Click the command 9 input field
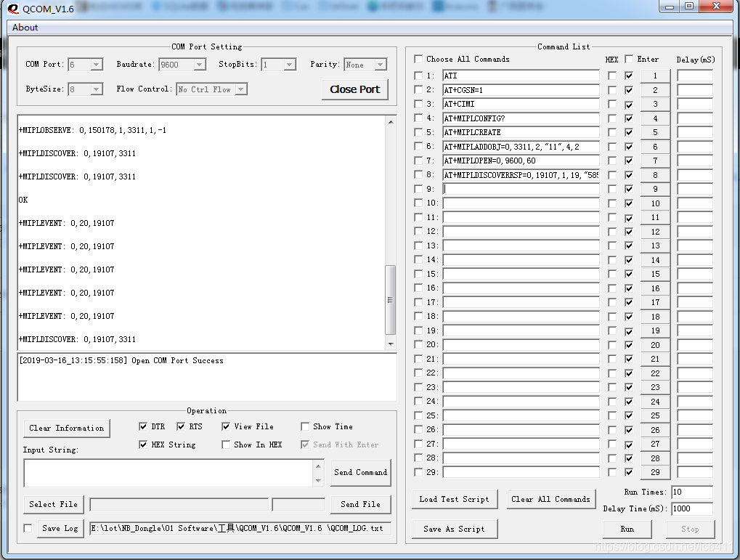The height and width of the screenshot is (560, 740). 521,189
